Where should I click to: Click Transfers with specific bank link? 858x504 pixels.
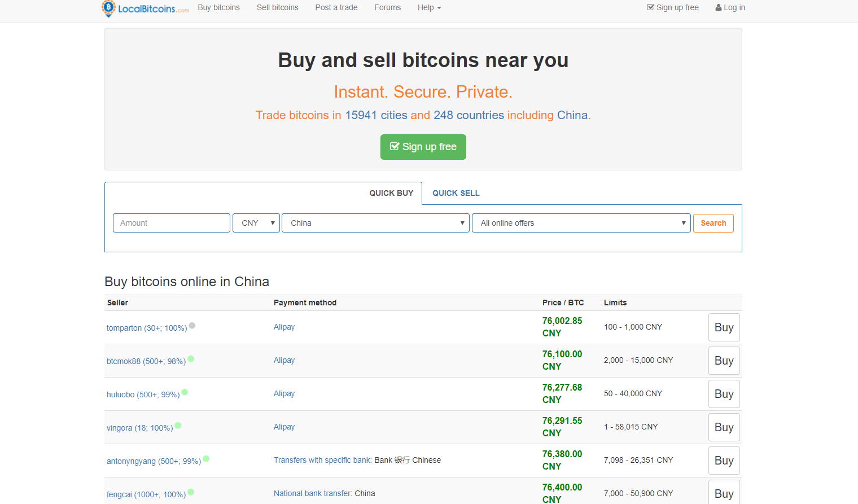click(323, 460)
